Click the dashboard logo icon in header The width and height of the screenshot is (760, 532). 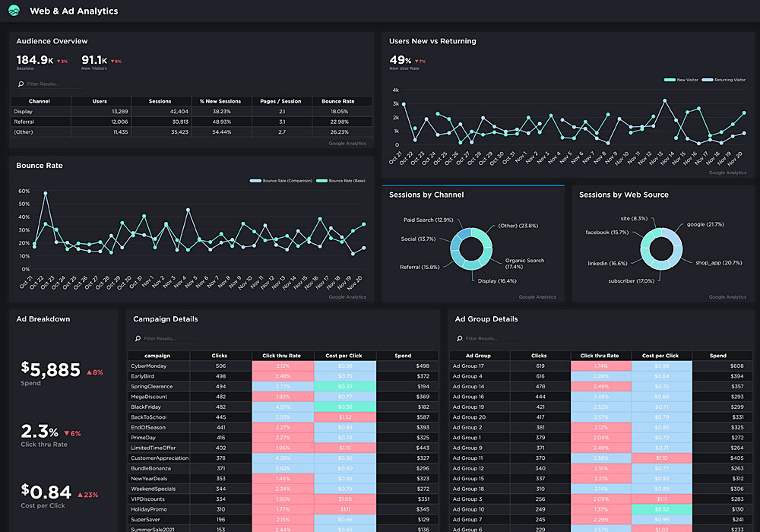[14, 11]
